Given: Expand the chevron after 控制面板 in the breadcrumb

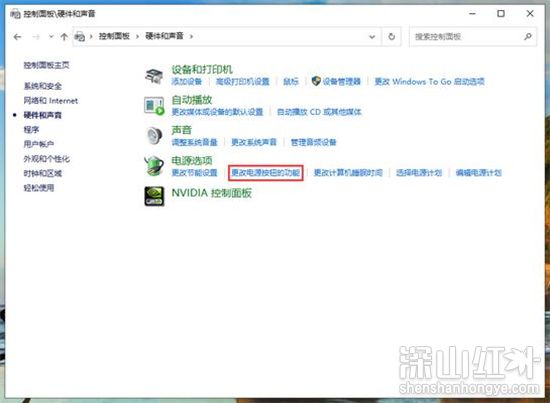Looking at the screenshot, I should click(x=137, y=36).
